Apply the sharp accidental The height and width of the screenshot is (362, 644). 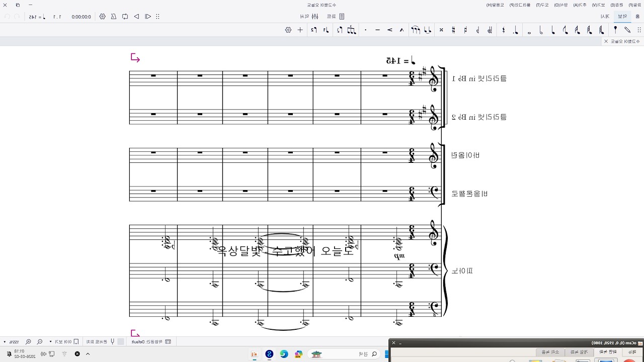453,30
